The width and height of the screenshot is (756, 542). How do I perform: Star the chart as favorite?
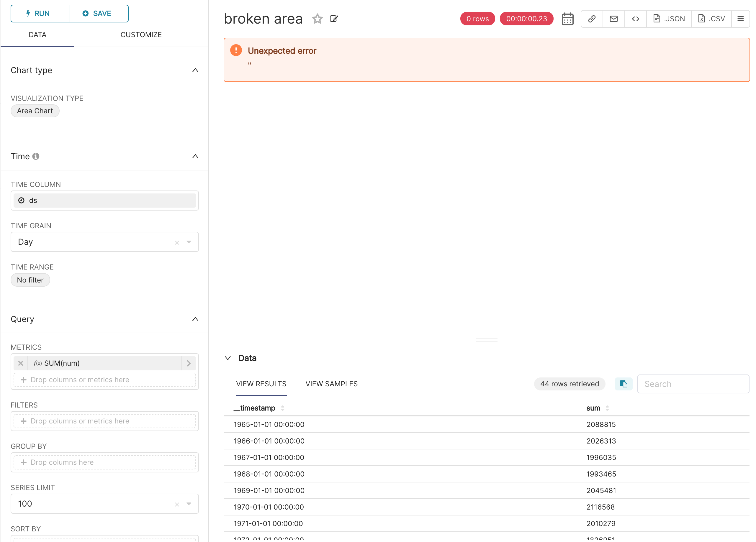[317, 19]
